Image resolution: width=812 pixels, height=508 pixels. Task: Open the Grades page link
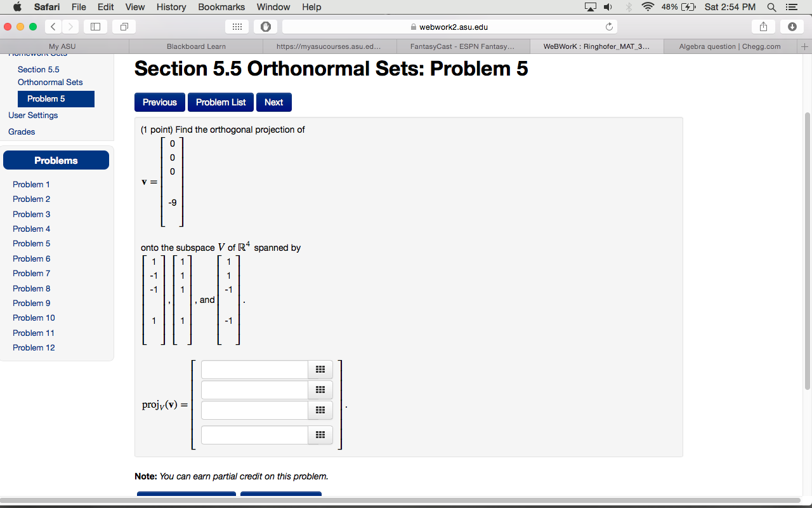[x=22, y=132]
